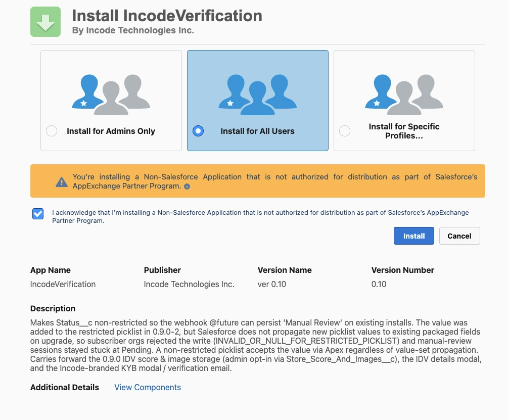The image size is (509, 420).
Task: Click the orange Non-Salesforce Application warning text
Action: pos(275,181)
